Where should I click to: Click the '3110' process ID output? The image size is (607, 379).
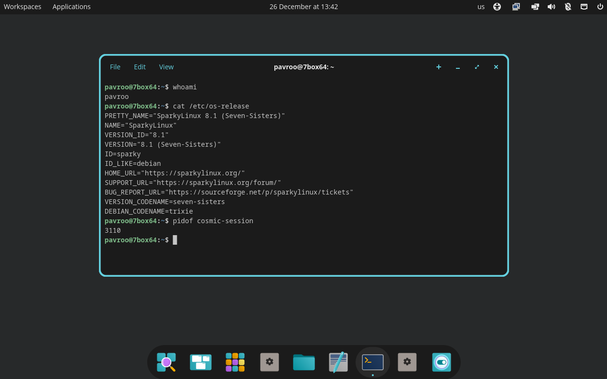113,230
